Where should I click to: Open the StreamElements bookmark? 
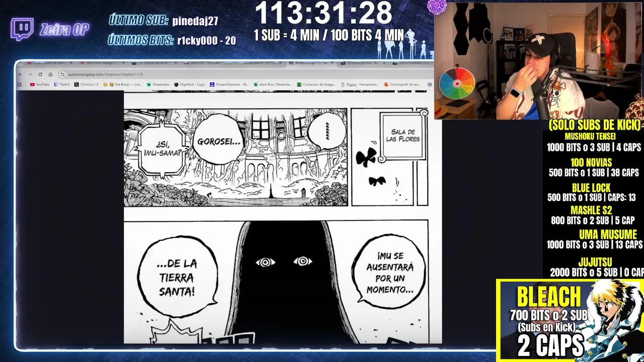tap(229, 84)
